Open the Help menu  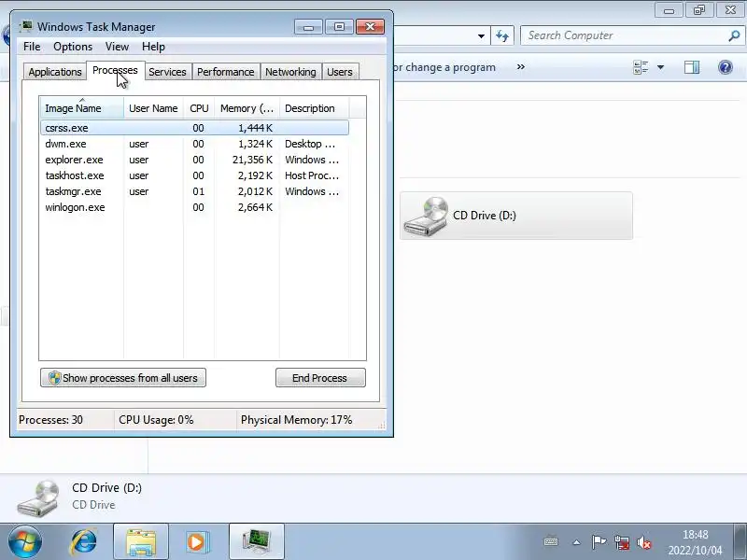(153, 47)
